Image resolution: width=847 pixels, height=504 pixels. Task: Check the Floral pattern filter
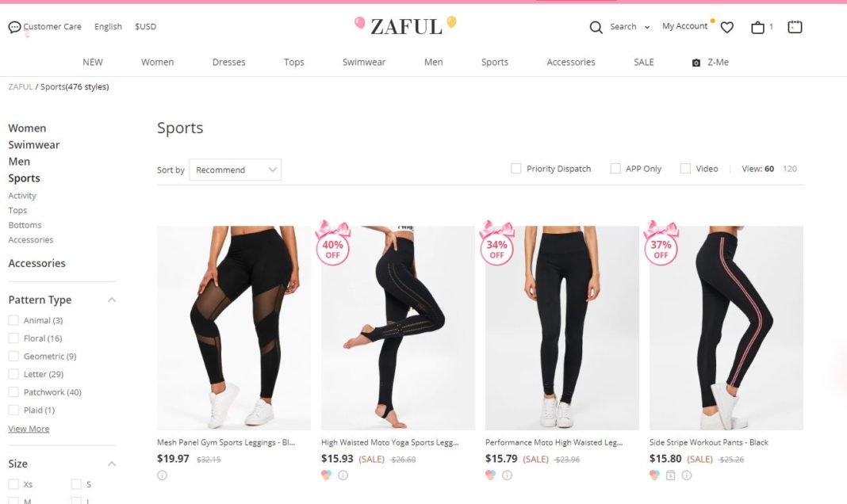pyautogui.click(x=13, y=338)
